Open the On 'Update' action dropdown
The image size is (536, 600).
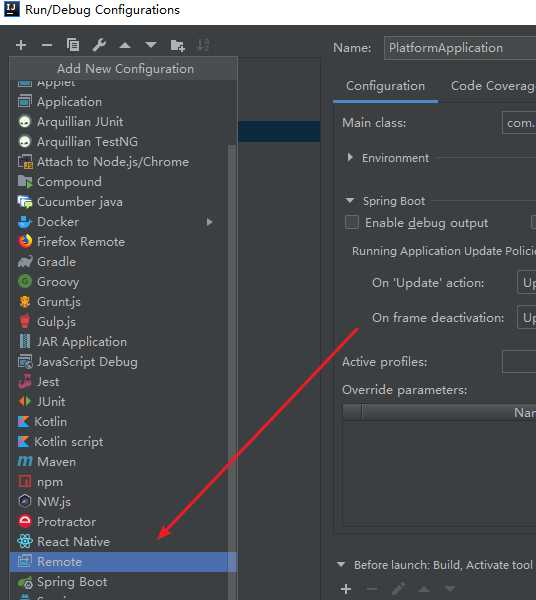coord(526,282)
